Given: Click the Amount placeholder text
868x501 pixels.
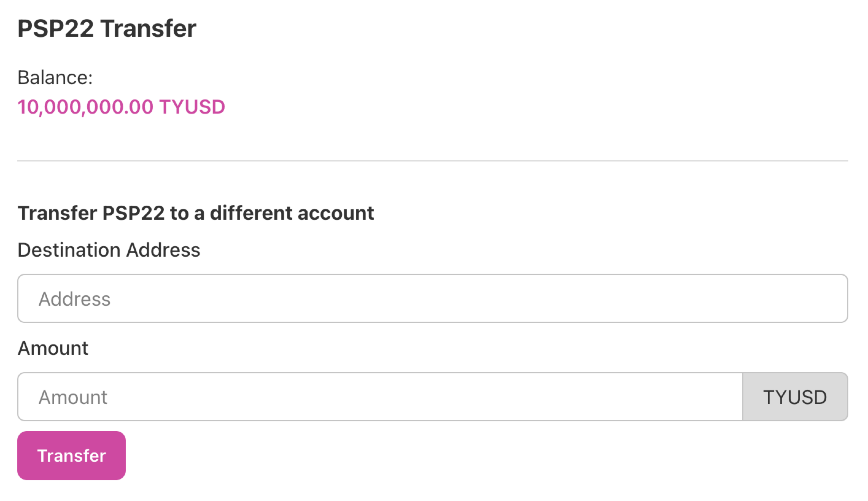Looking at the screenshot, I should (x=73, y=397).
